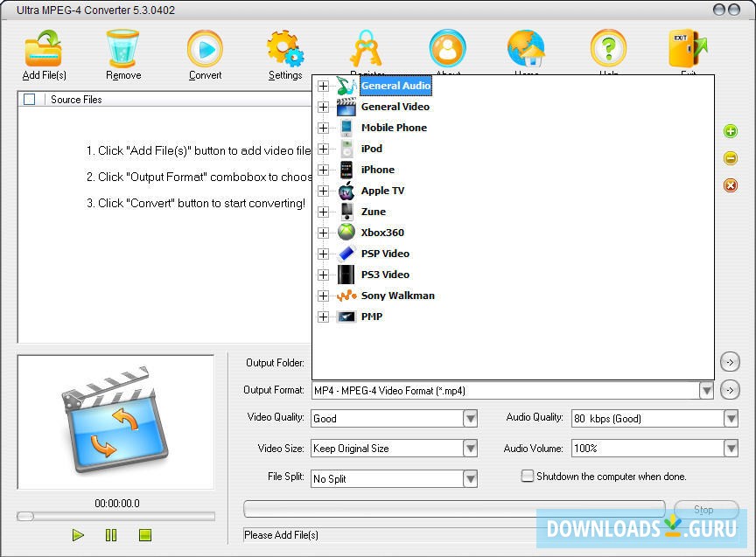
Task: Click the green plus icon beside source list
Action: 731,131
